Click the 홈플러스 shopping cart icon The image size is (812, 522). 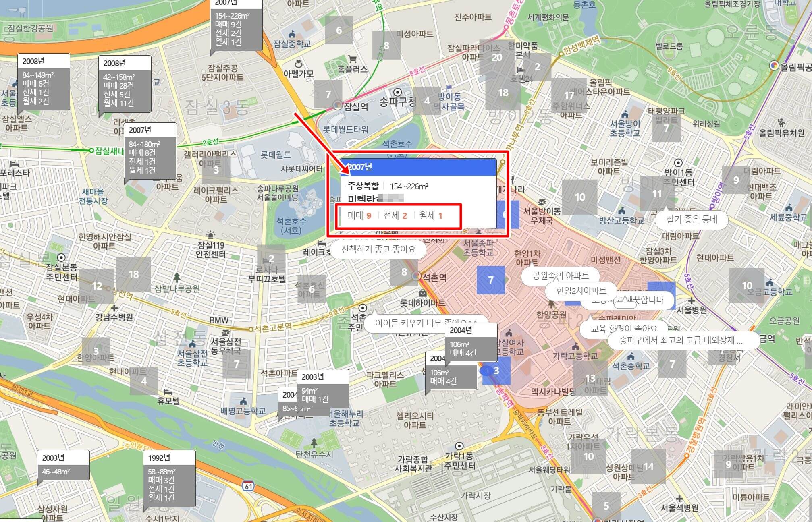click(x=353, y=59)
